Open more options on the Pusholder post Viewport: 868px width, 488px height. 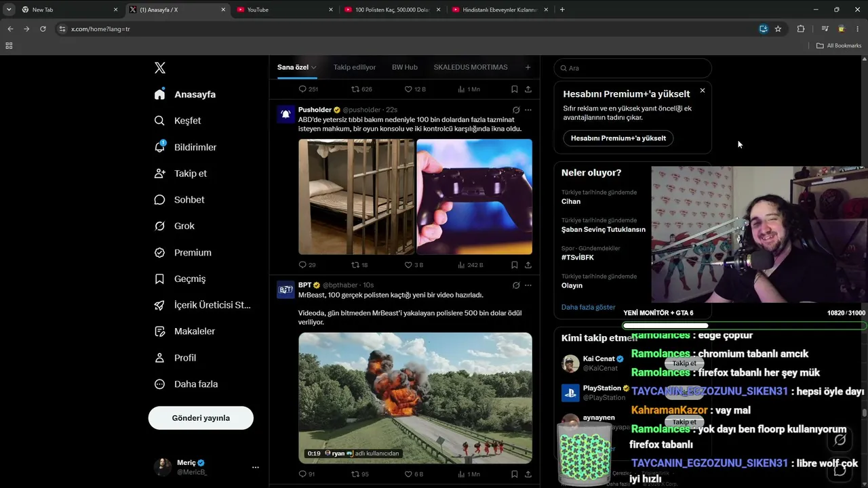click(x=528, y=110)
